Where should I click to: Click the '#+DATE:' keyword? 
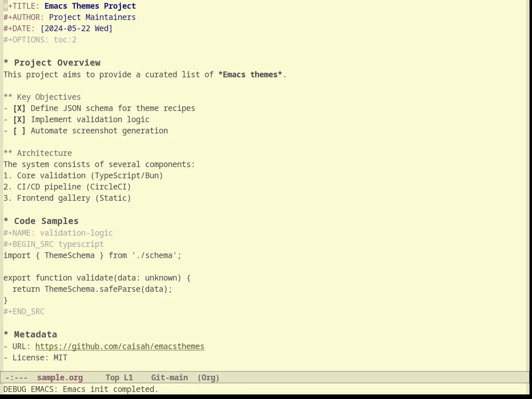pyautogui.click(x=19, y=29)
